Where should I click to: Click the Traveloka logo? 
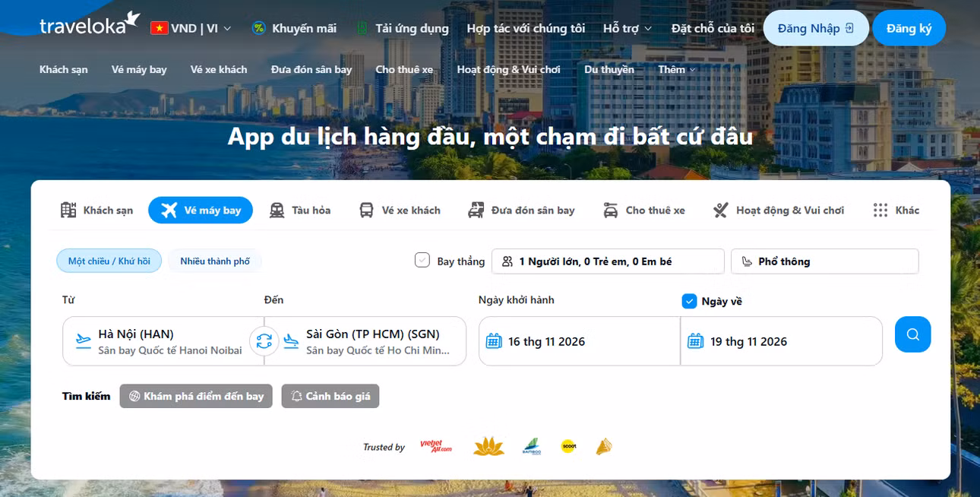(x=90, y=24)
